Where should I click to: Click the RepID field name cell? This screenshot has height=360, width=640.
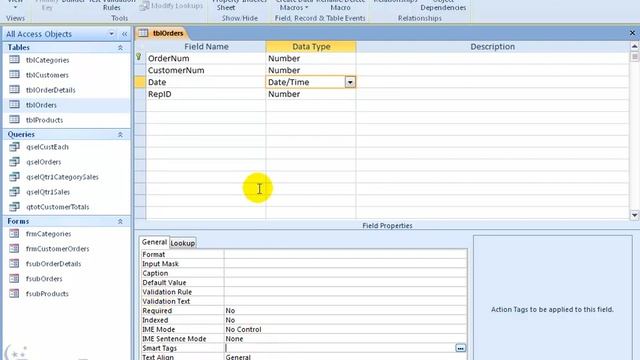tap(206, 94)
